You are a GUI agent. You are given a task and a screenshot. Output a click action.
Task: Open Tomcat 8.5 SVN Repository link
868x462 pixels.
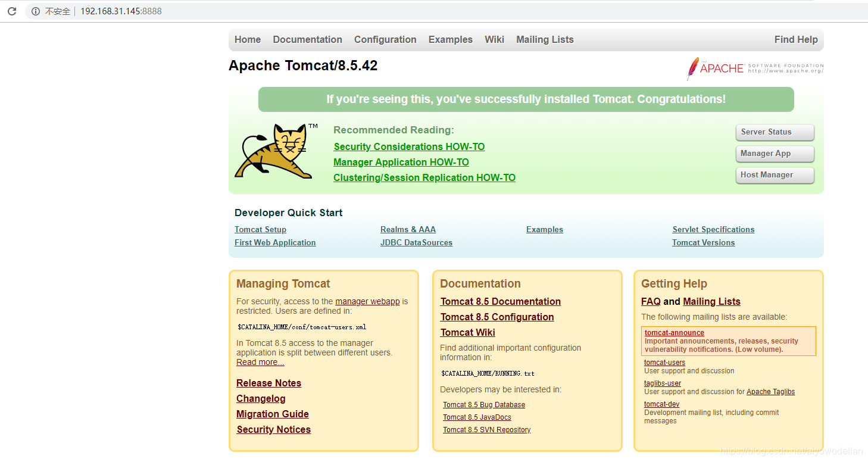pyautogui.click(x=486, y=430)
